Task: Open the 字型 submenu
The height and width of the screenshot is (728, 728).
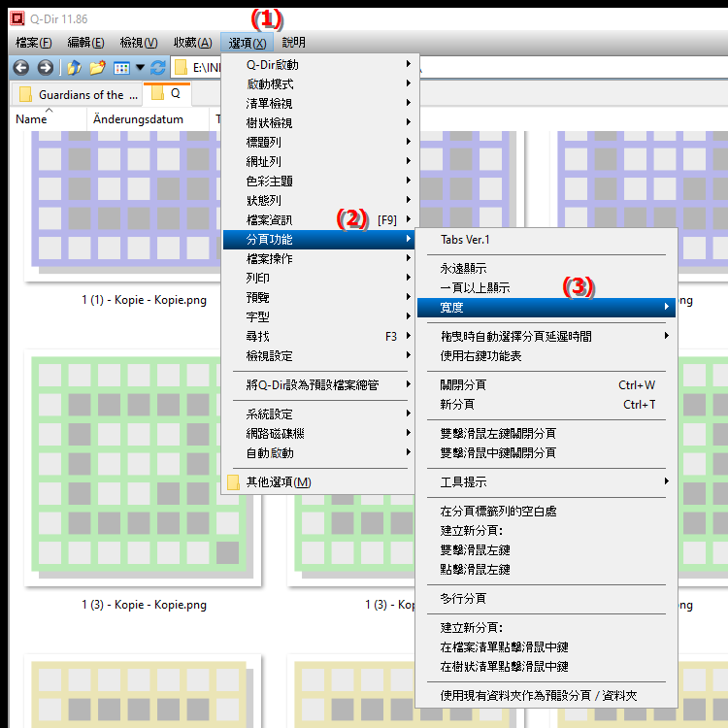Action: click(x=319, y=317)
